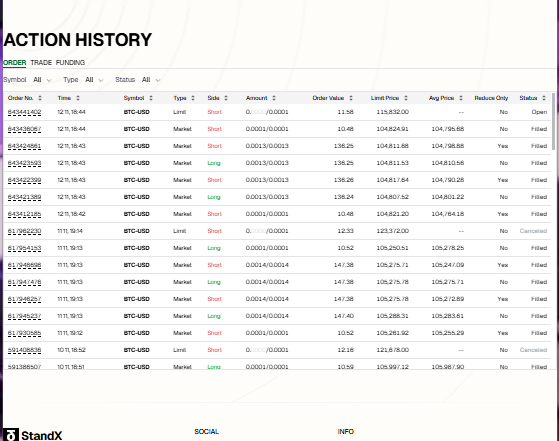Open order number 617947478
559x441 pixels.
click(x=25, y=282)
